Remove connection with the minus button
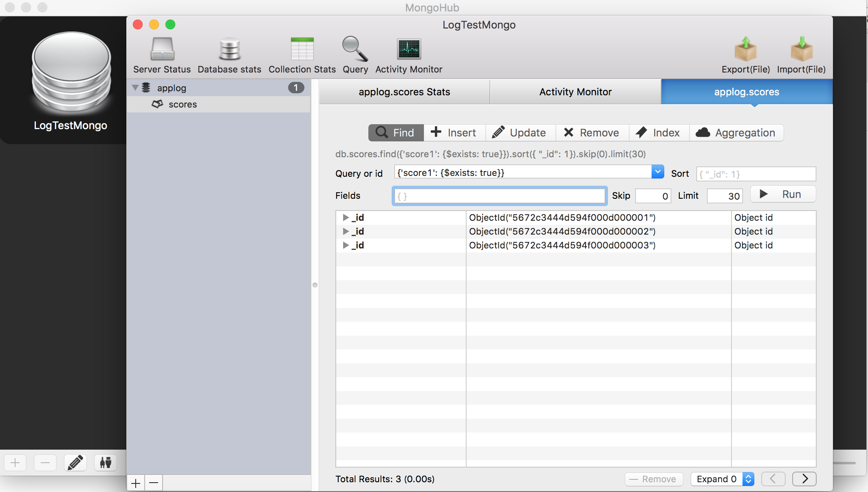This screenshot has height=492, width=868. [45, 463]
